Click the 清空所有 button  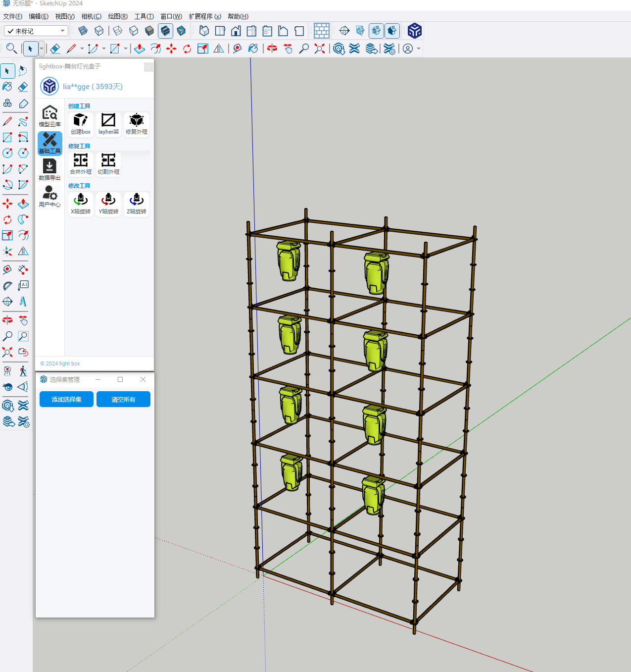pyautogui.click(x=123, y=399)
